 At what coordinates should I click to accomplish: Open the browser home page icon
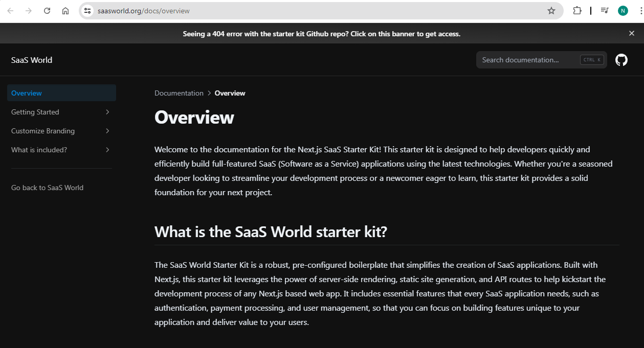click(65, 11)
